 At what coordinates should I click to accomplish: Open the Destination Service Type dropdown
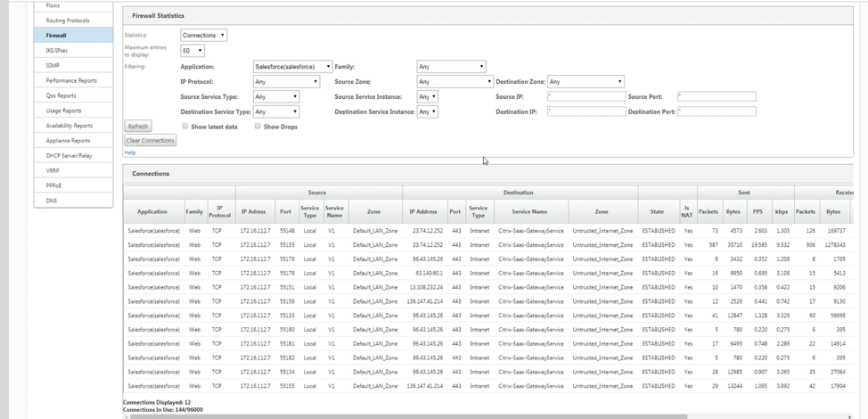[276, 111]
